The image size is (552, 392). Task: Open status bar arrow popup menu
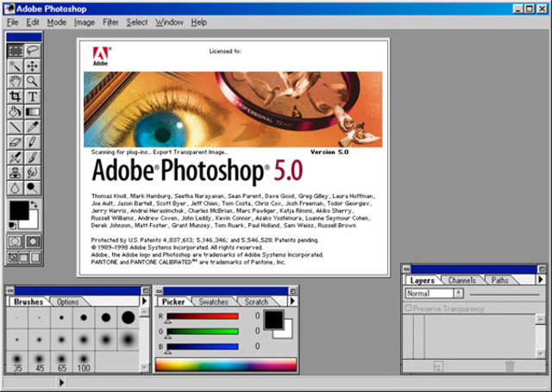pyautogui.click(x=61, y=383)
